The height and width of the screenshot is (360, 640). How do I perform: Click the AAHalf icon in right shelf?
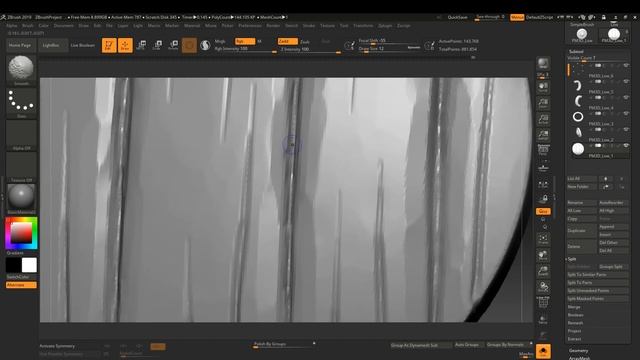(x=543, y=135)
